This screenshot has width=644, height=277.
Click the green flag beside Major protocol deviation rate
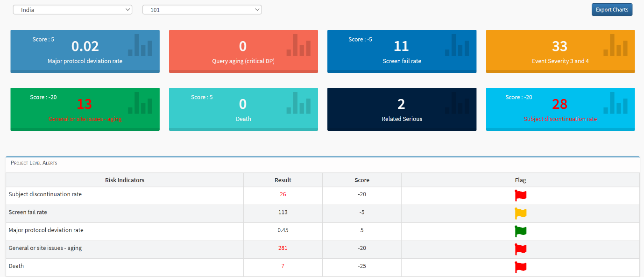[520, 231]
